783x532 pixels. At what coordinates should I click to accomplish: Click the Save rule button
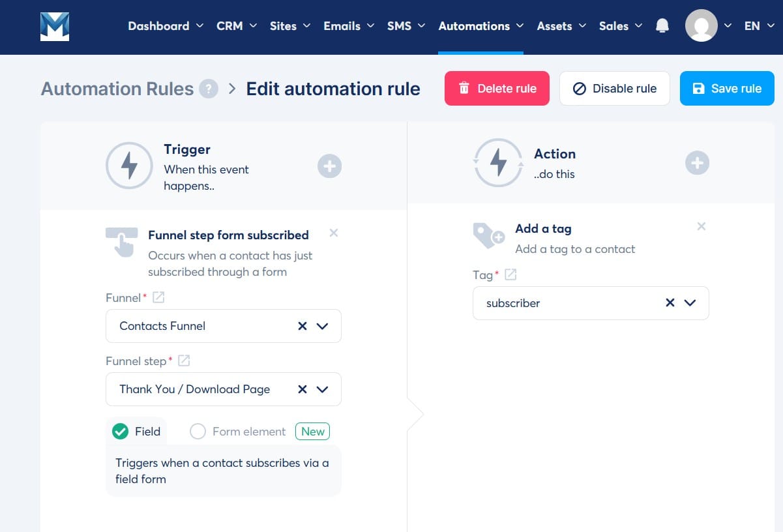(727, 89)
